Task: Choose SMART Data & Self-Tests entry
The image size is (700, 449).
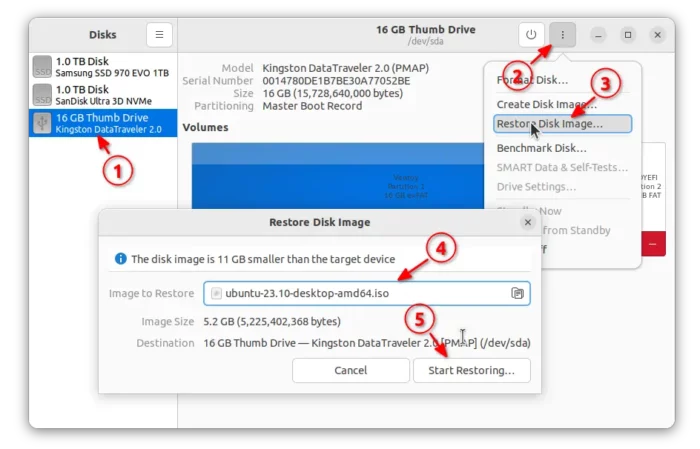Action: click(562, 167)
